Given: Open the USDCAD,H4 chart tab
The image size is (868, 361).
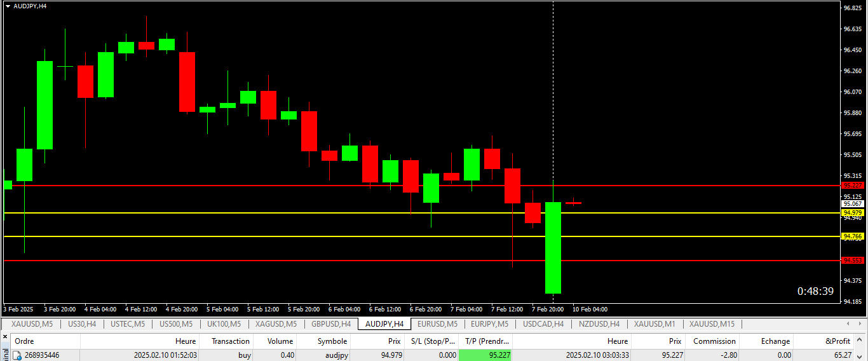Looking at the screenshot, I should 543,324.
